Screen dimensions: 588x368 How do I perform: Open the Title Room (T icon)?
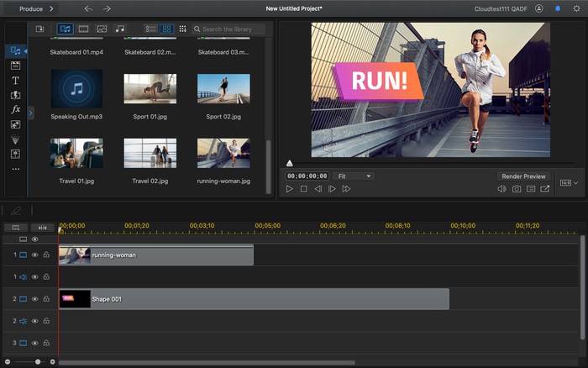tap(15, 81)
